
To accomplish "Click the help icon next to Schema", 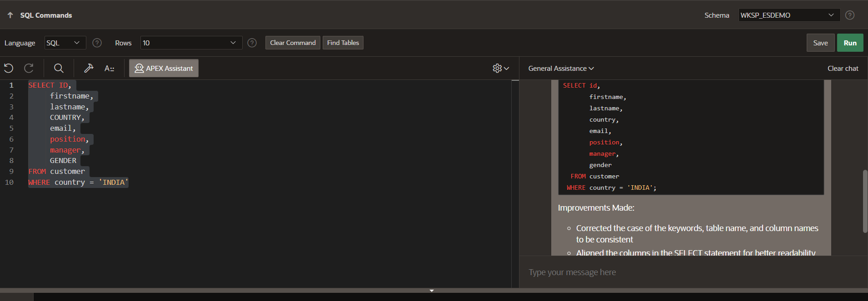I will [x=849, y=15].
